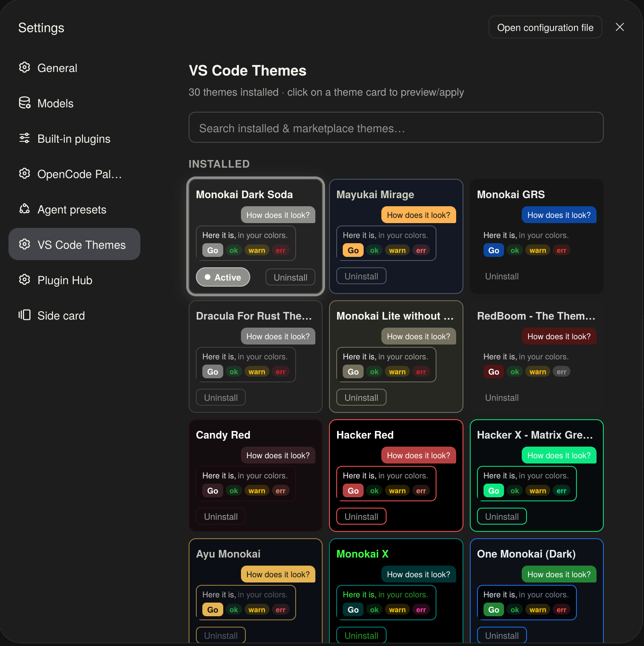Uninstall Hacker X Matrix Green theme
This screenshot has height=646, width=644.
tap(502, 517)
